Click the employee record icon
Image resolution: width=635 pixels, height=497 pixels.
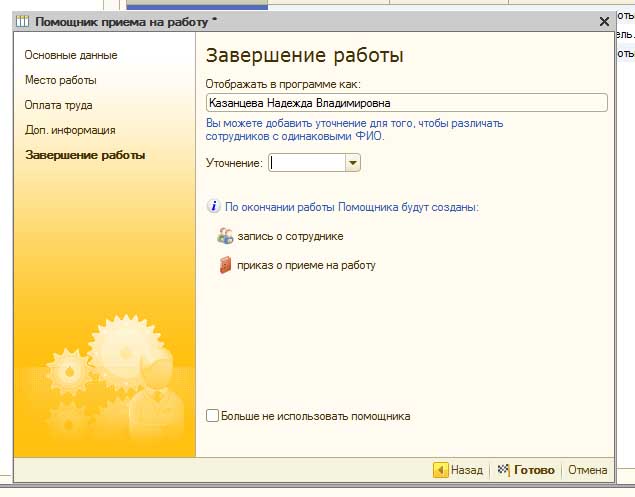[225, 236]
